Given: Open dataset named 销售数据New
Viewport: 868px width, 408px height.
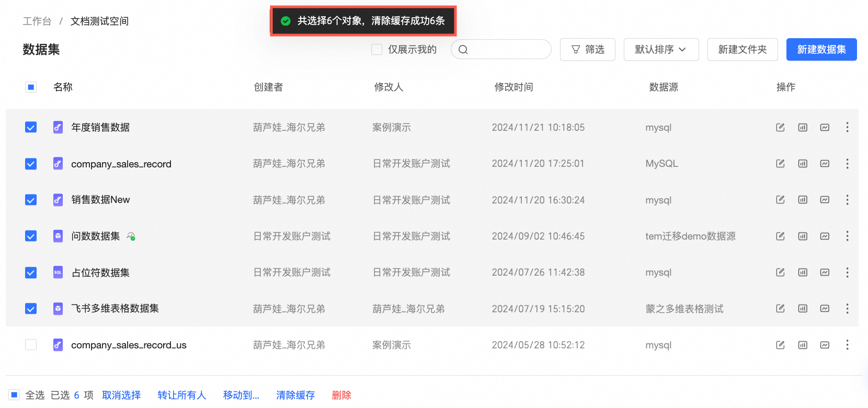Looking at the screenshot, I should 100,200.
